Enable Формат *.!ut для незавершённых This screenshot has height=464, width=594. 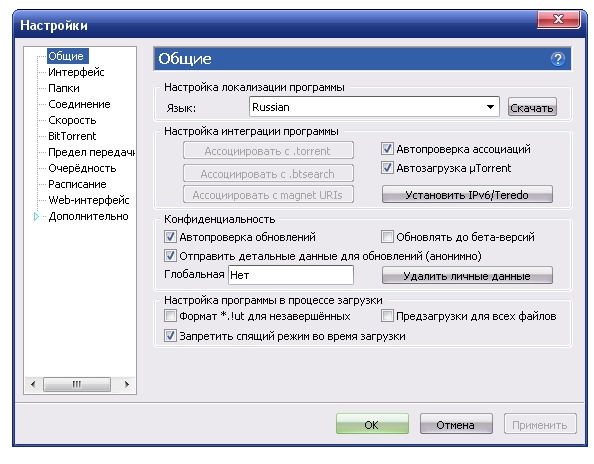coord(170,316)
